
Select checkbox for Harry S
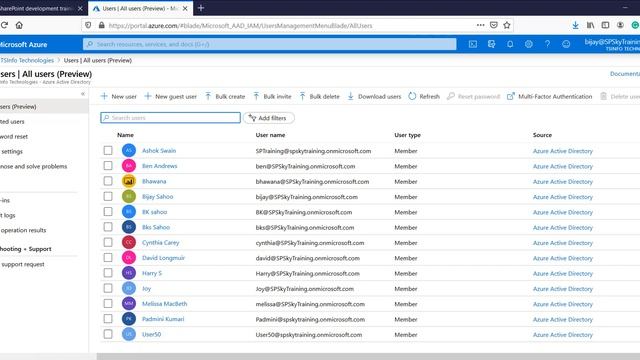click(108, 273)
